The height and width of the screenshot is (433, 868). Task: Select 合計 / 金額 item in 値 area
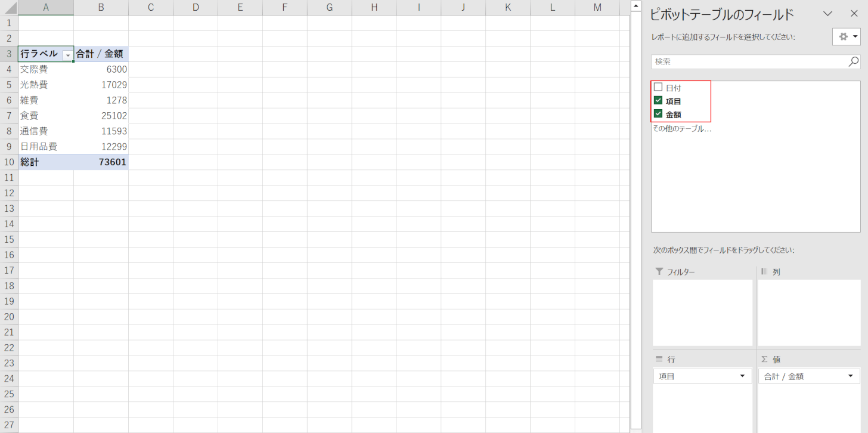pyautogui.click(x=809, y=376)
